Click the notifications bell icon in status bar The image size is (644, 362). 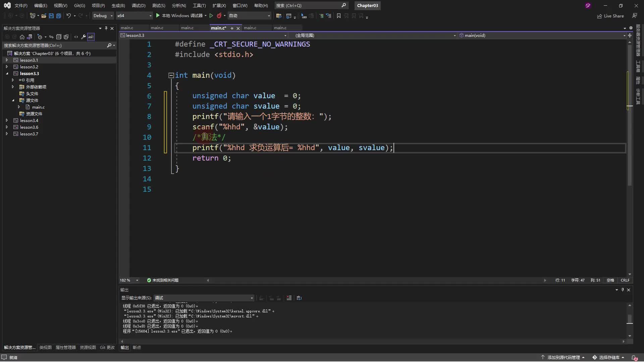pos(634,357)
